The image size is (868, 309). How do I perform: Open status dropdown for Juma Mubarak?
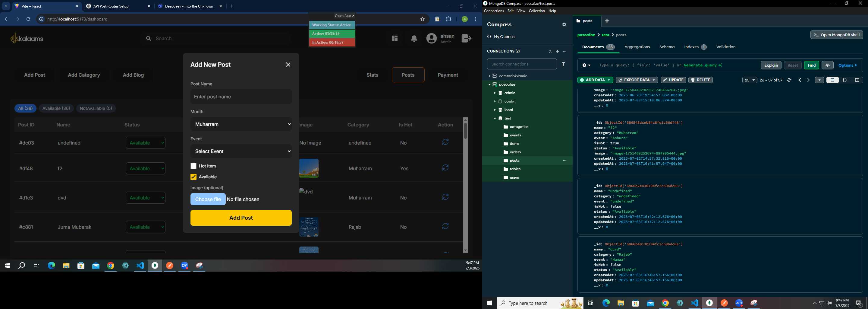pyautogui.click(x=146, y=227)
